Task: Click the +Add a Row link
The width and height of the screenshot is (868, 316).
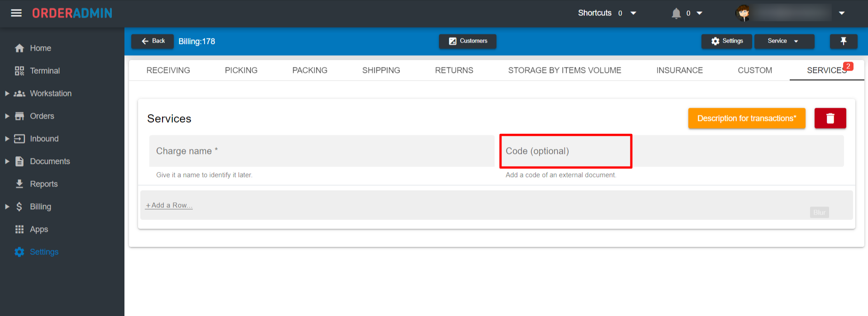Action: [169, 205]
